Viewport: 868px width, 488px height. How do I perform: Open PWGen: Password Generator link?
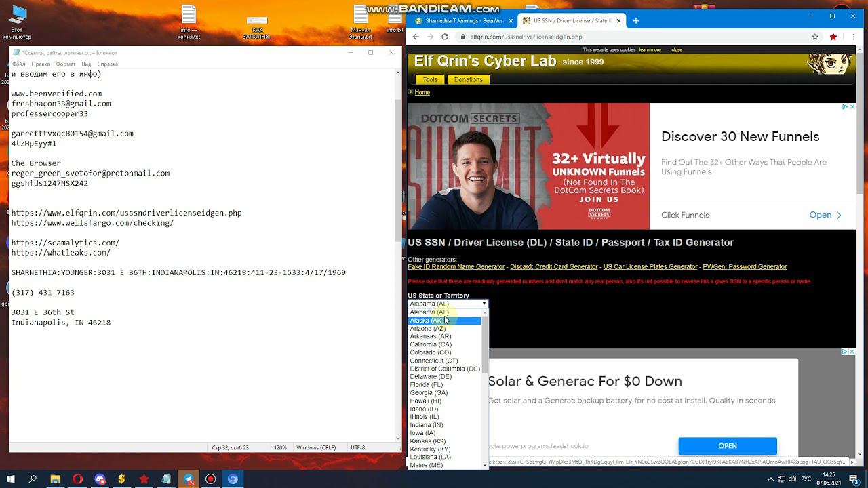(745, 267)
